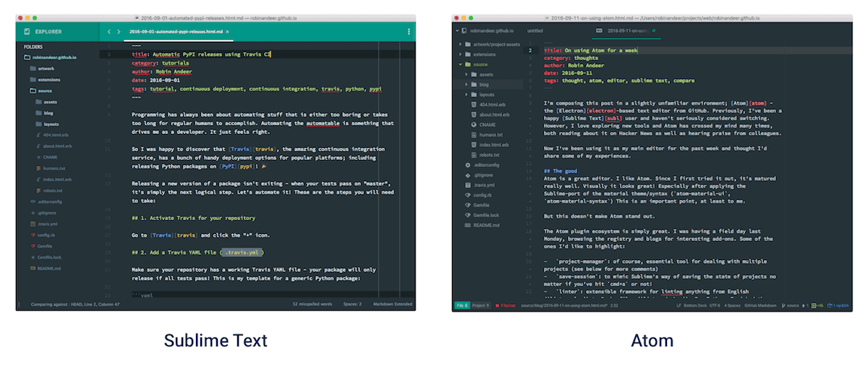868x365 pixels.
Task: Close the automated-pypi-releases tab in Sublime Text
Action: pos(228,32)
